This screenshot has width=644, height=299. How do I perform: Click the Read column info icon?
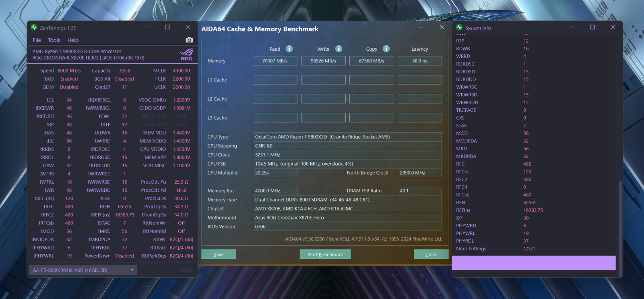point(289,49)
